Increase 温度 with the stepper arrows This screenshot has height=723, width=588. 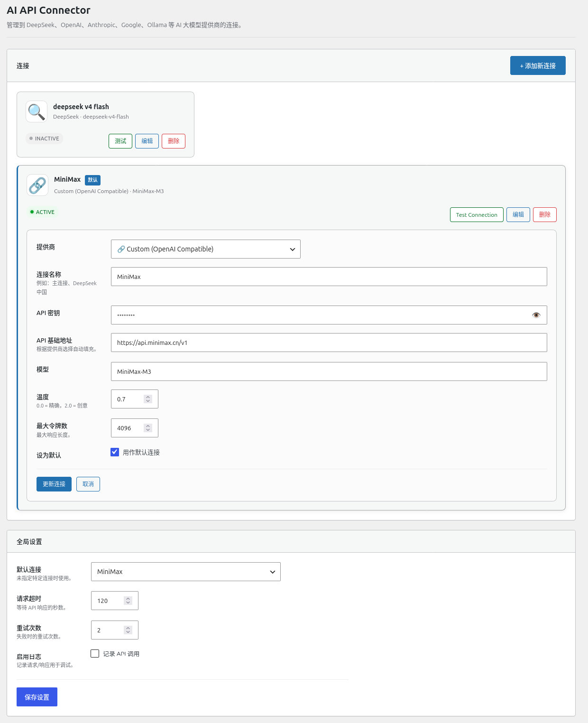(x=148, y=397)
